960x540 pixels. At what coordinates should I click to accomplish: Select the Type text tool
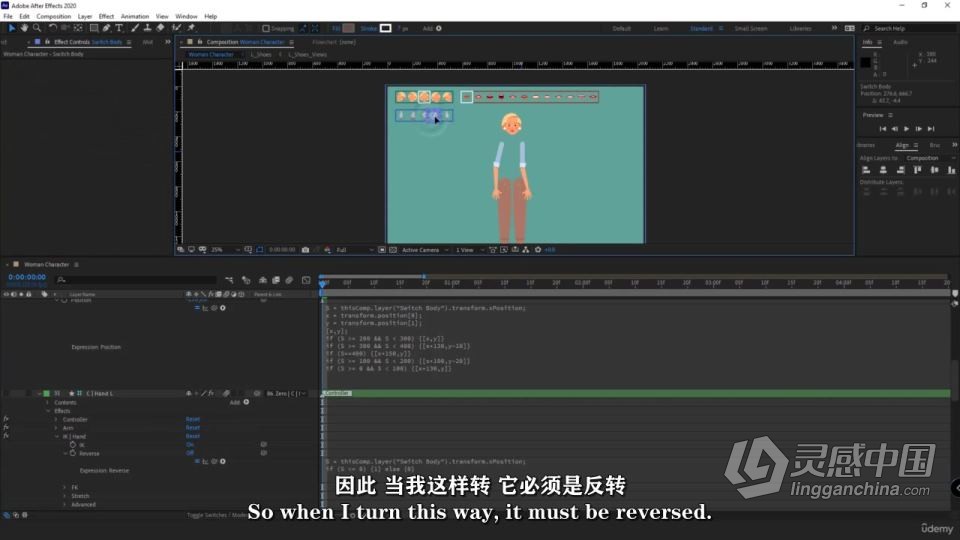point(119,28)
